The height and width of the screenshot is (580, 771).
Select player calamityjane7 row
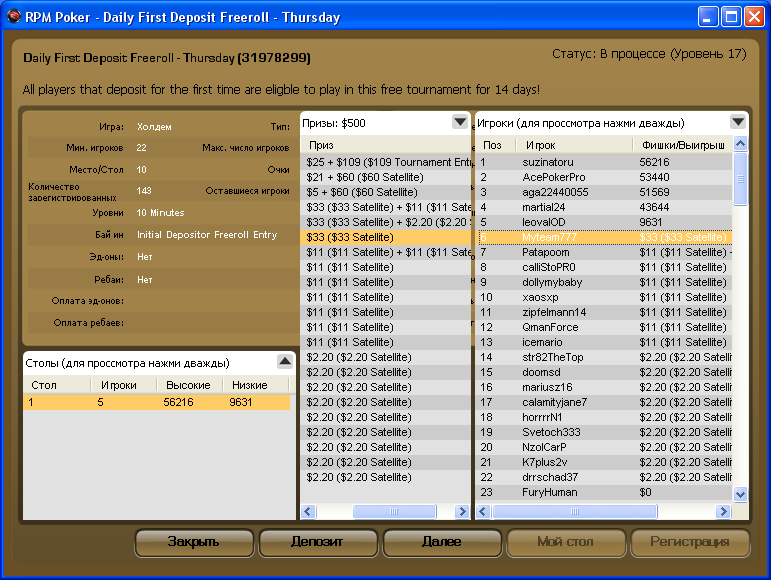click(604, 402)
